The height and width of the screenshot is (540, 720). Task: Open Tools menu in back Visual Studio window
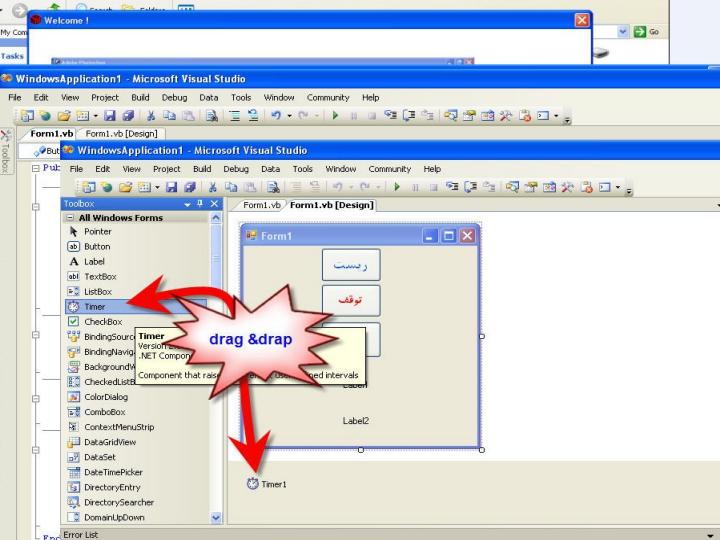coord(241,97)
